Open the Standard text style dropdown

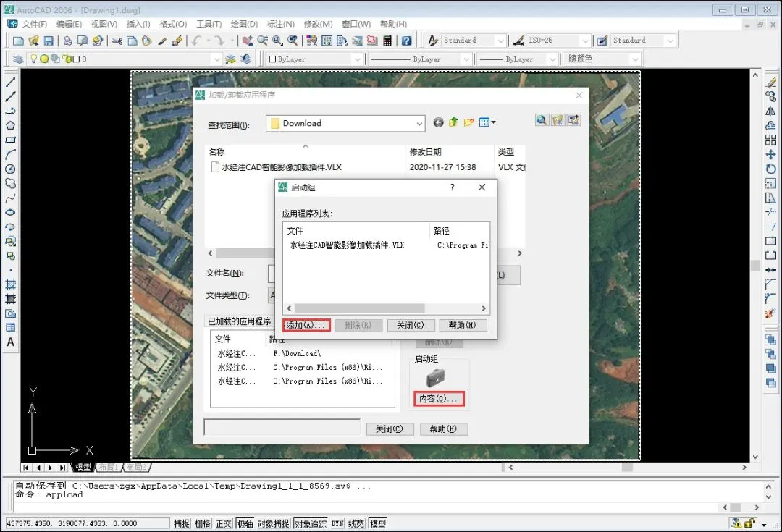[x=500, y=41]
